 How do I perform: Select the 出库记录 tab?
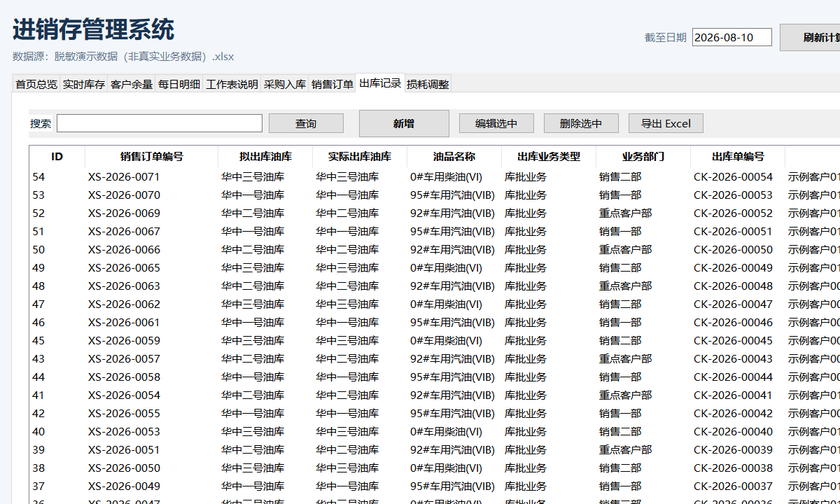tap(380, 83)
